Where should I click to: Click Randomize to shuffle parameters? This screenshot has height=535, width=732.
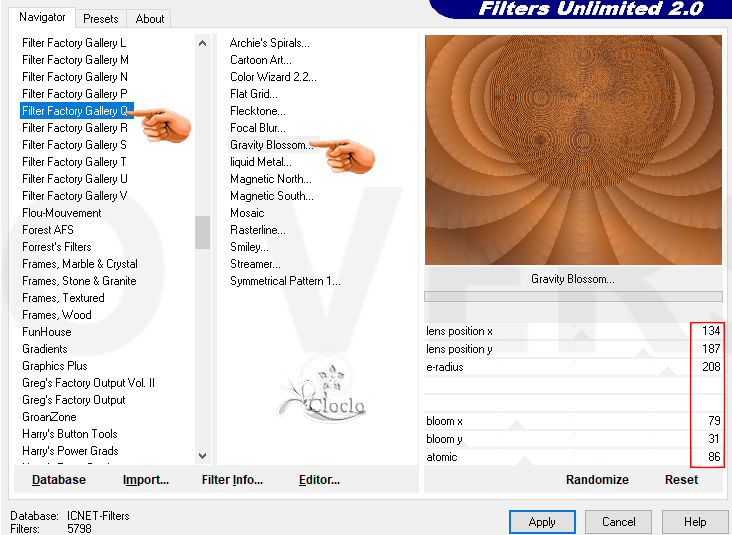pyautogui.click(x=597, y=480)
